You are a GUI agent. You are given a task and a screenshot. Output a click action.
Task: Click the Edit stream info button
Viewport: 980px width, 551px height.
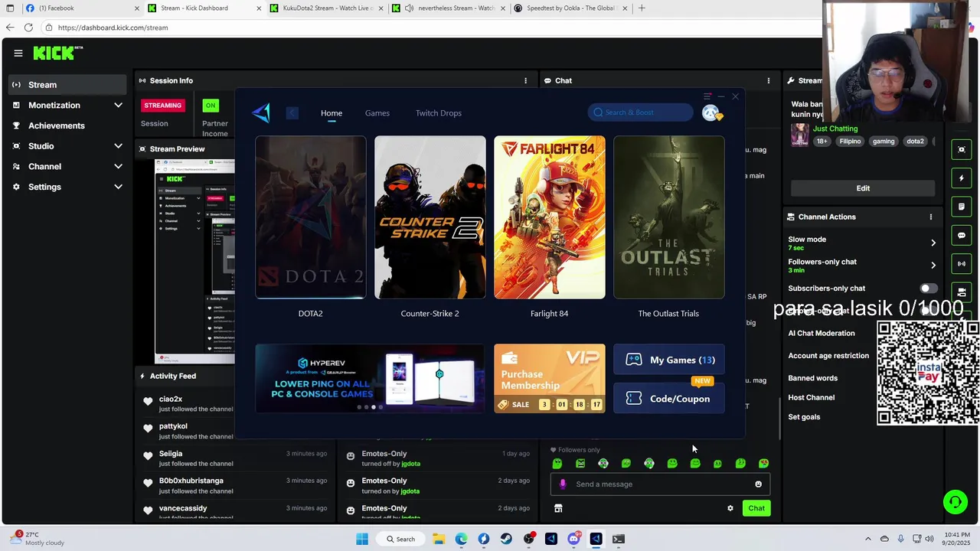[863, 188]
